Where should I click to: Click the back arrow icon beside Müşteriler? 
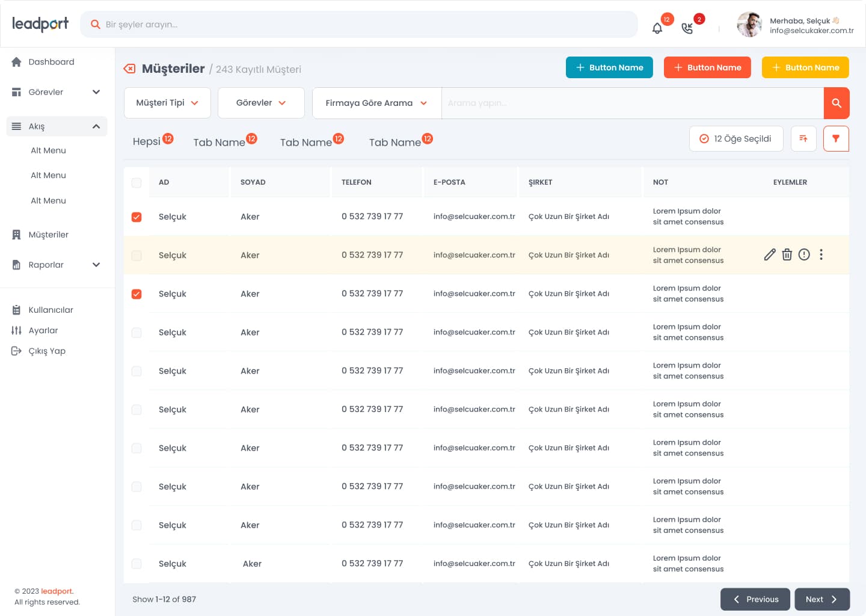[x=129, y=69]
